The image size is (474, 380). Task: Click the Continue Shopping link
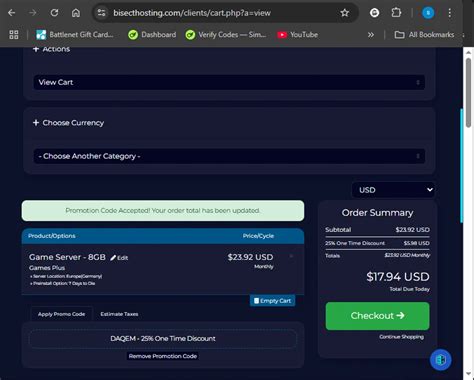401,337
